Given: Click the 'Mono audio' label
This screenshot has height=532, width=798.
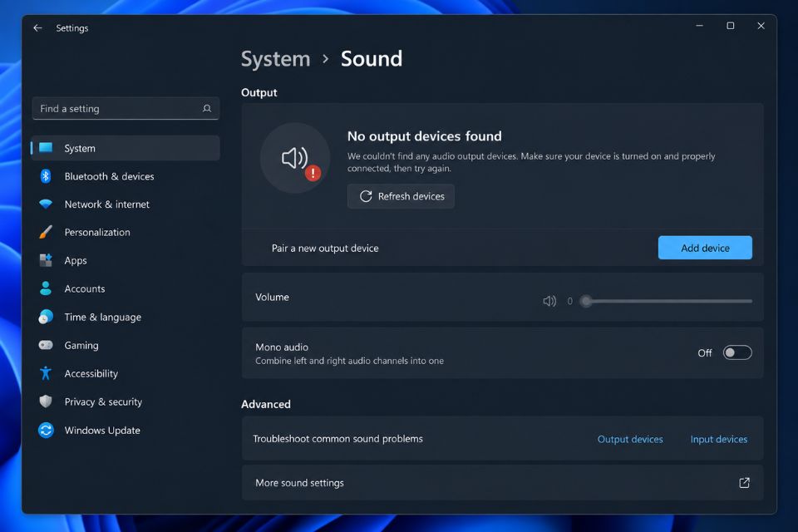Looking at the screenshot, I should click(x=282, y=347).
